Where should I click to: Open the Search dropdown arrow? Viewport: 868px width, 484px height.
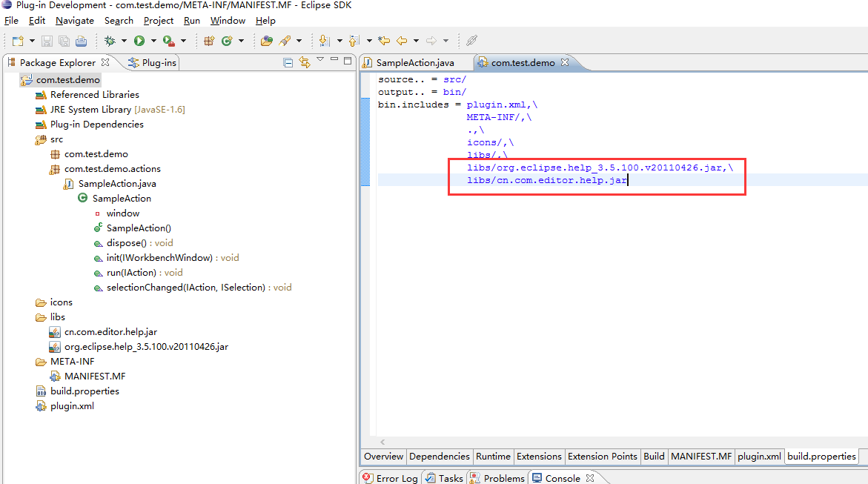tap(299, 41)
